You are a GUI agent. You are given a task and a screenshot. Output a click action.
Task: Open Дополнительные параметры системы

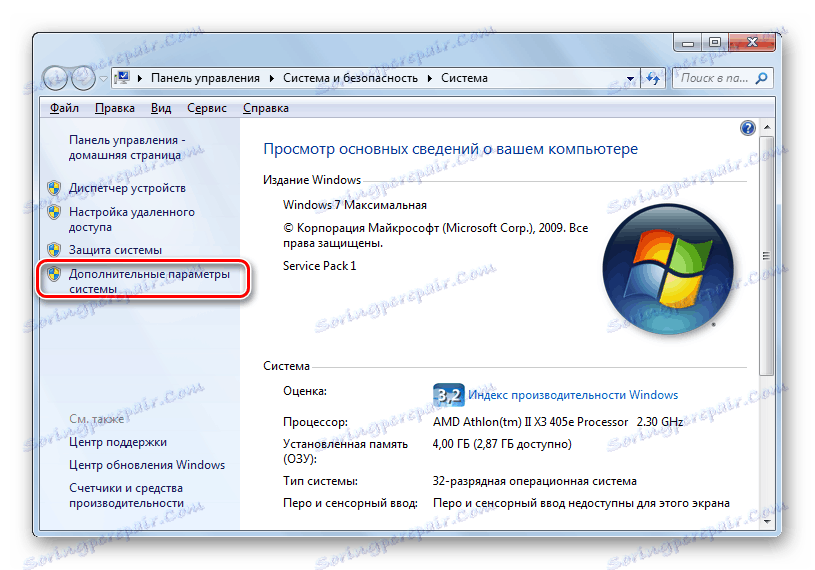point(149,281)
